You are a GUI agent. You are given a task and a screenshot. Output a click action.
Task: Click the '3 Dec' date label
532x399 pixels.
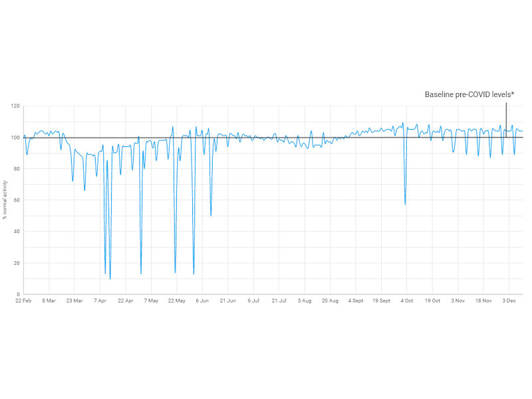coord(509,301)
